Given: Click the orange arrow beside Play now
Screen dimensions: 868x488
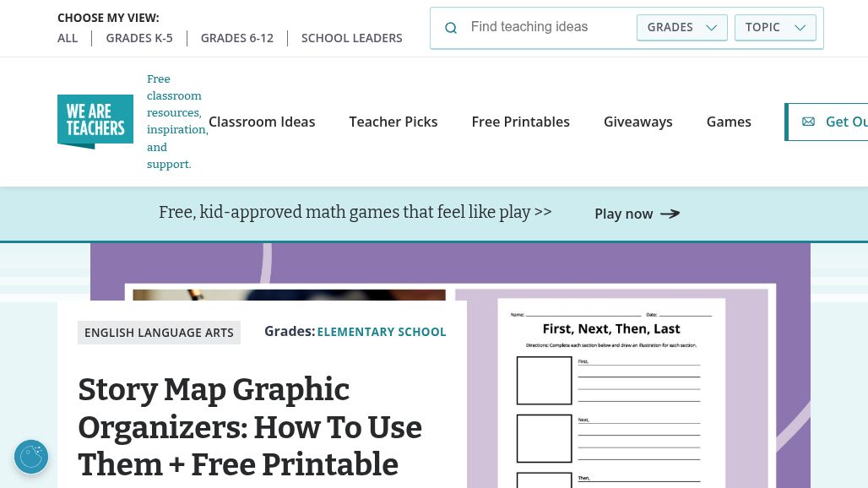Looking at the screenshot, I should tap(670, 214).
